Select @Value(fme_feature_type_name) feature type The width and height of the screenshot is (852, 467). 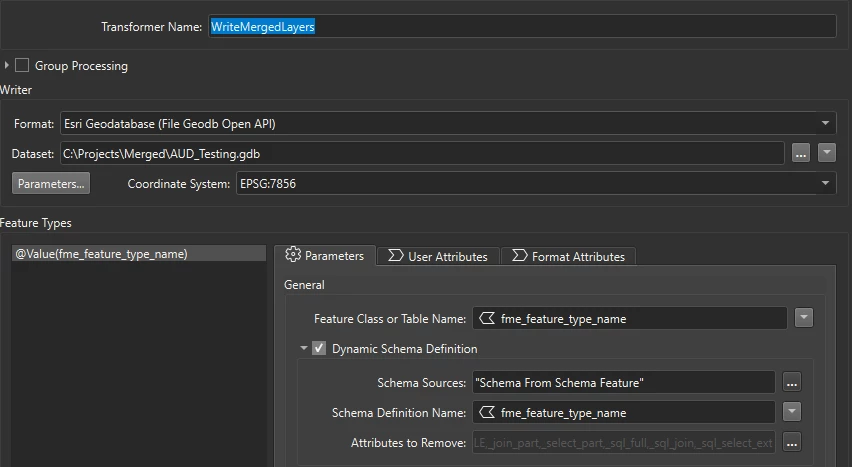(139, 254)
